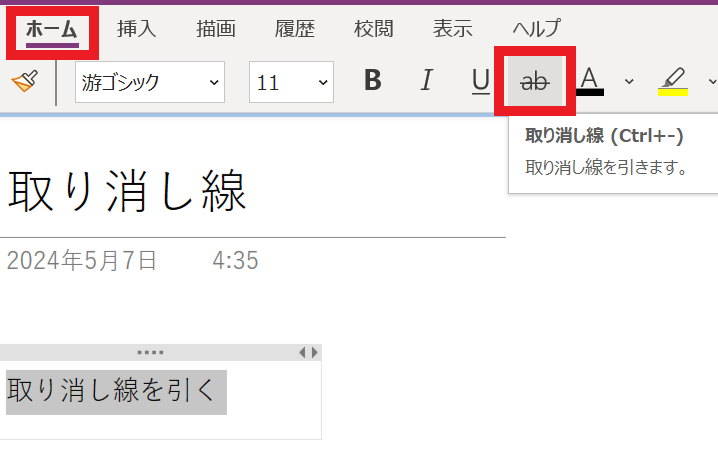Expand the font color dropdown arrow
The width and height of the screenshot is (718, 463).
(x=629, y=82)
